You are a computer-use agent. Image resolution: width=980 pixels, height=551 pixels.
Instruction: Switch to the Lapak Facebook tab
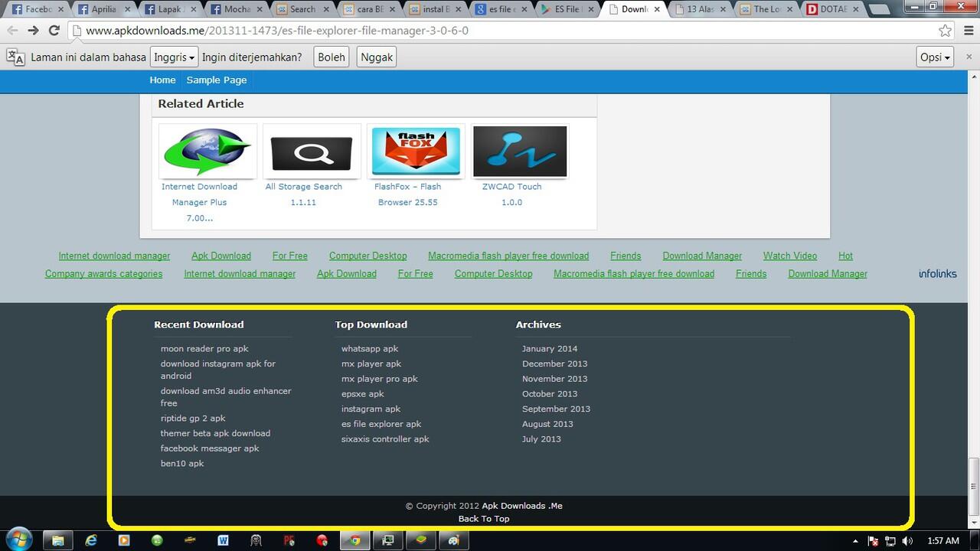(171, 9)
